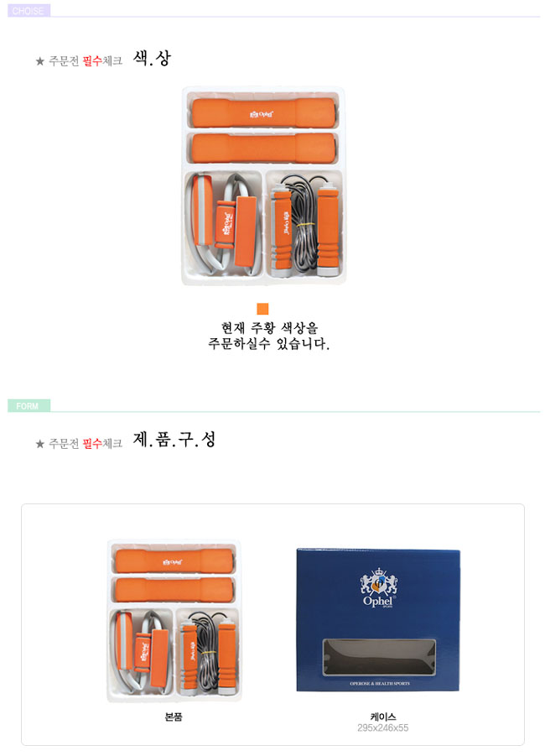Click the 본품 caption label

click(174, 717)
